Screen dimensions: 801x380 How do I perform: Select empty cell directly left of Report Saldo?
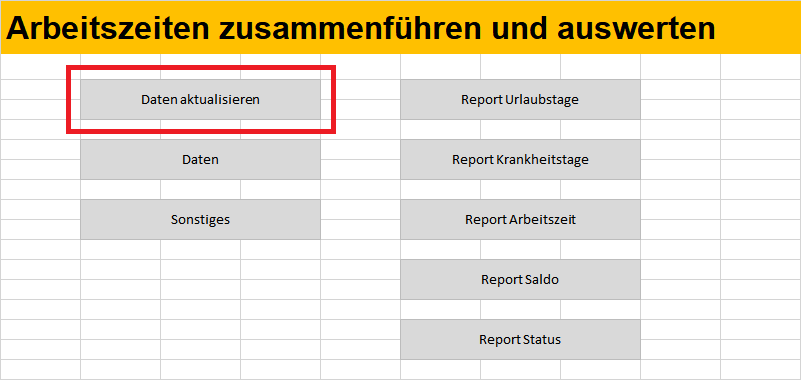pos(361,280)
